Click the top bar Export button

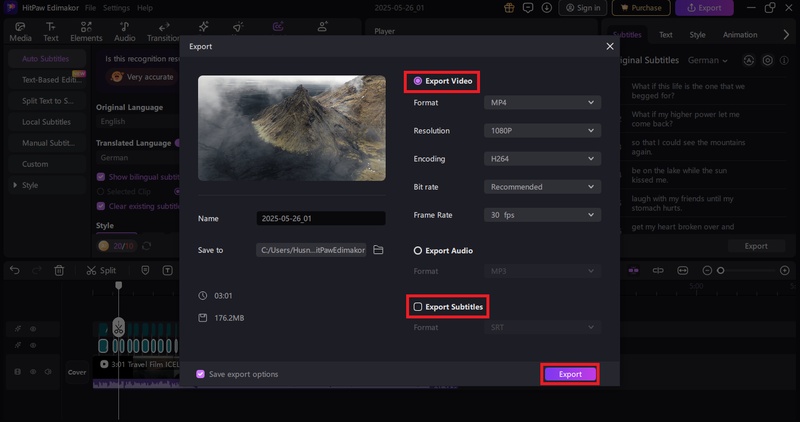click(x=704, y=8)
